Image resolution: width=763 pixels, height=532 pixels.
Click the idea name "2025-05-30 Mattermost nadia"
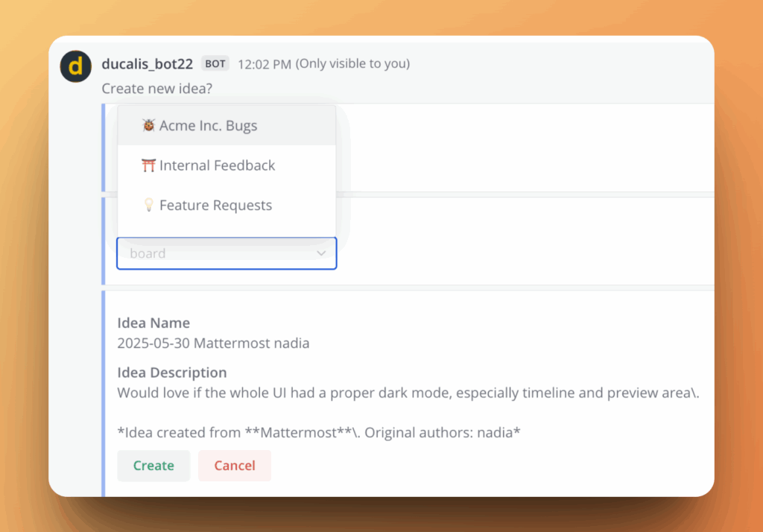213,343
